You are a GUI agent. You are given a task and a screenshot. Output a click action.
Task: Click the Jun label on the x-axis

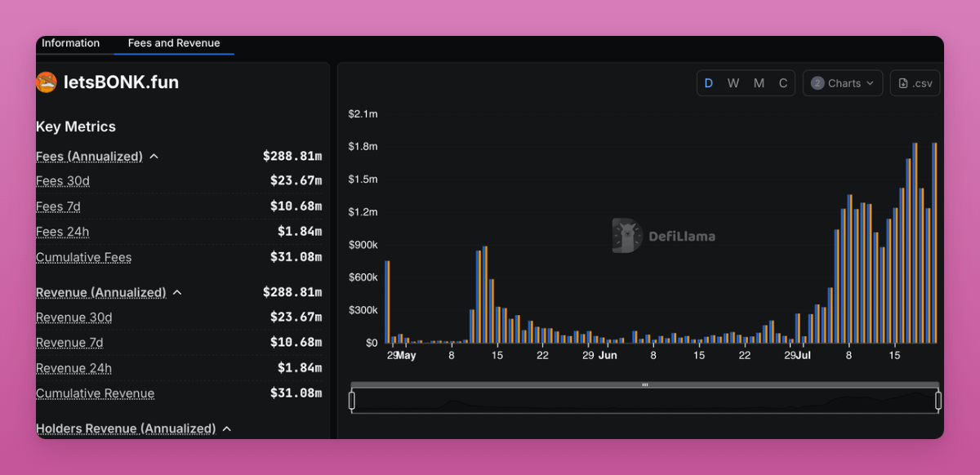tap(608, 356)
